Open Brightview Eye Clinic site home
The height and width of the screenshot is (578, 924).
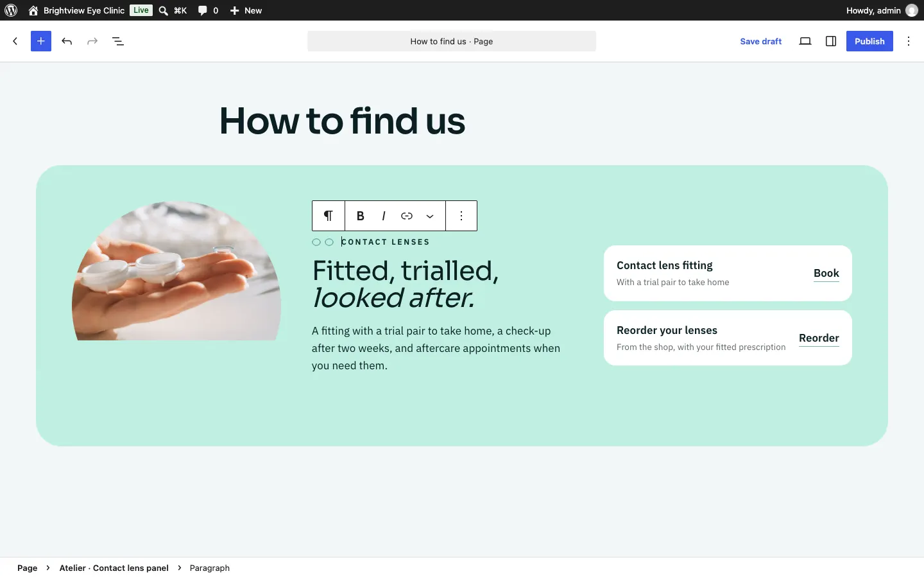pyautogui.click(x=77, y=10)
